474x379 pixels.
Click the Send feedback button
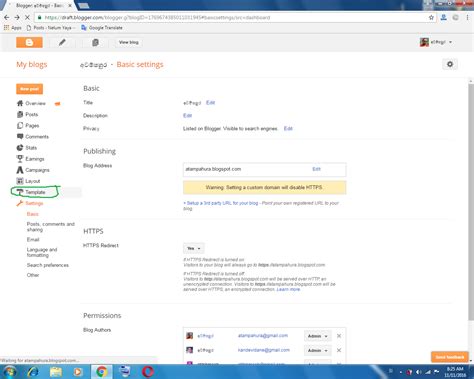coord(450,357)
